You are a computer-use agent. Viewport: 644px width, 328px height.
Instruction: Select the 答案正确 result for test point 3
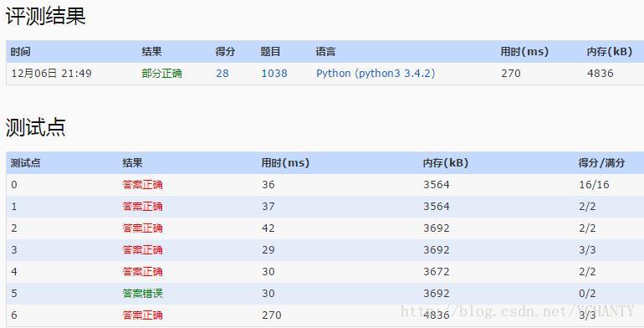[x=142, y=250]
